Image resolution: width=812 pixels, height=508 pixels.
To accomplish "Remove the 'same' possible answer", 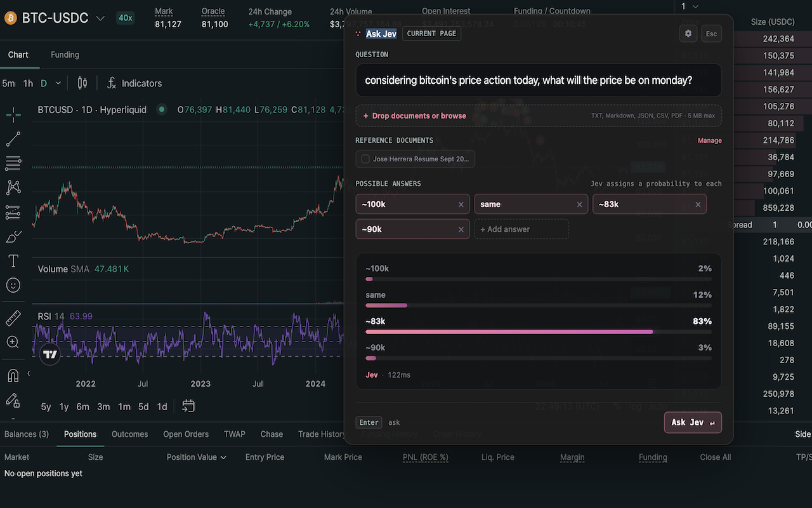I will [579, 204].
